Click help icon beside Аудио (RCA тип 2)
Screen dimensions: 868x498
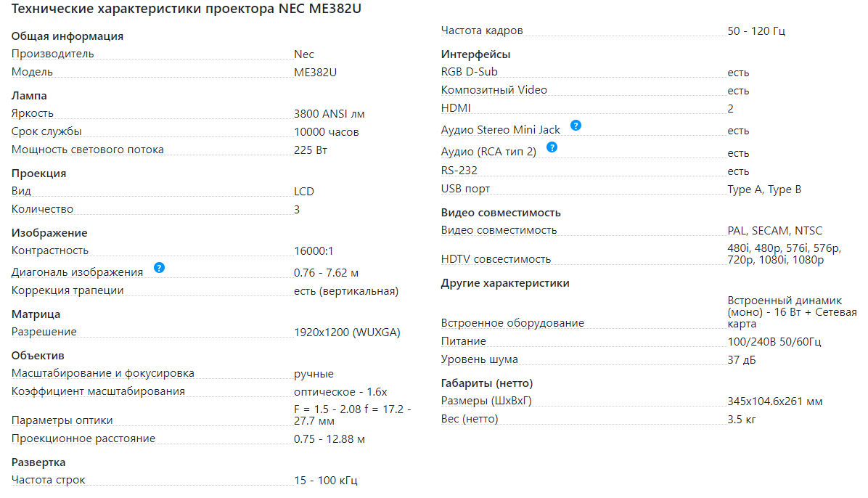tap(552, 147)
